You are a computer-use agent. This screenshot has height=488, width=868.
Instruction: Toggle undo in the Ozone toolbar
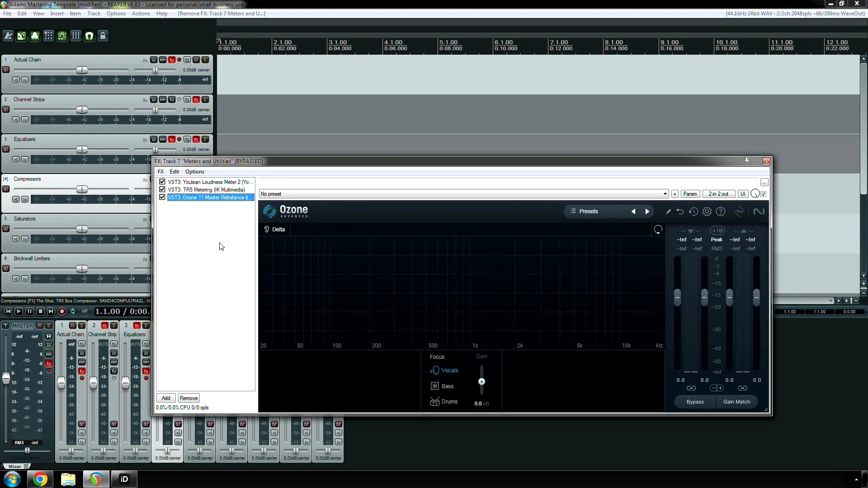tap(680, 211)
